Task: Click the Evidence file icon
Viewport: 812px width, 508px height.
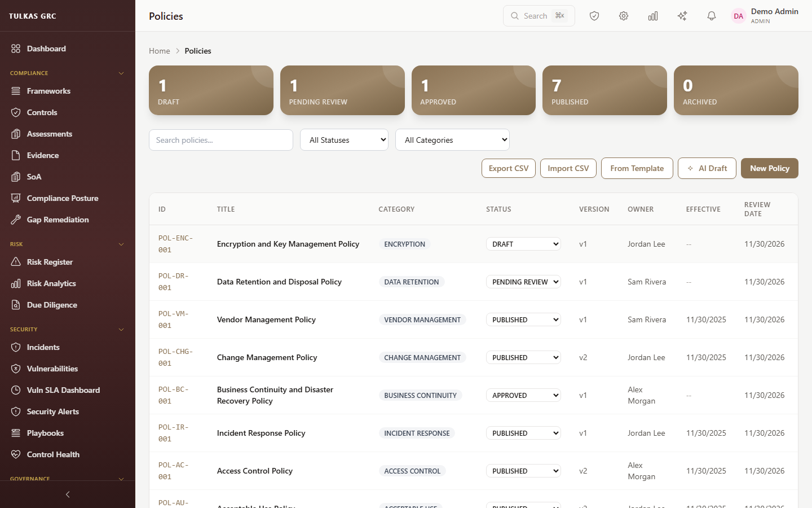Action: pyautogui.click(x=16, y=155)
